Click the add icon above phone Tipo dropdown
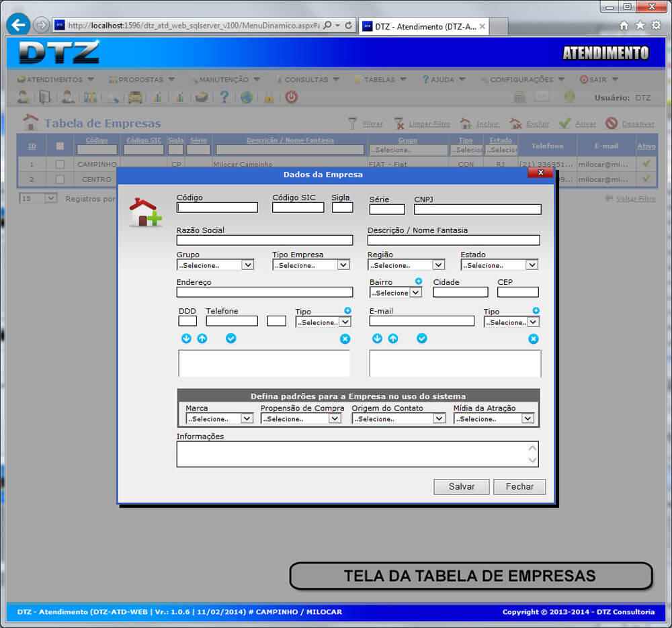The width and height of the screenshot is (672, 628). click(x=347, y=311)
